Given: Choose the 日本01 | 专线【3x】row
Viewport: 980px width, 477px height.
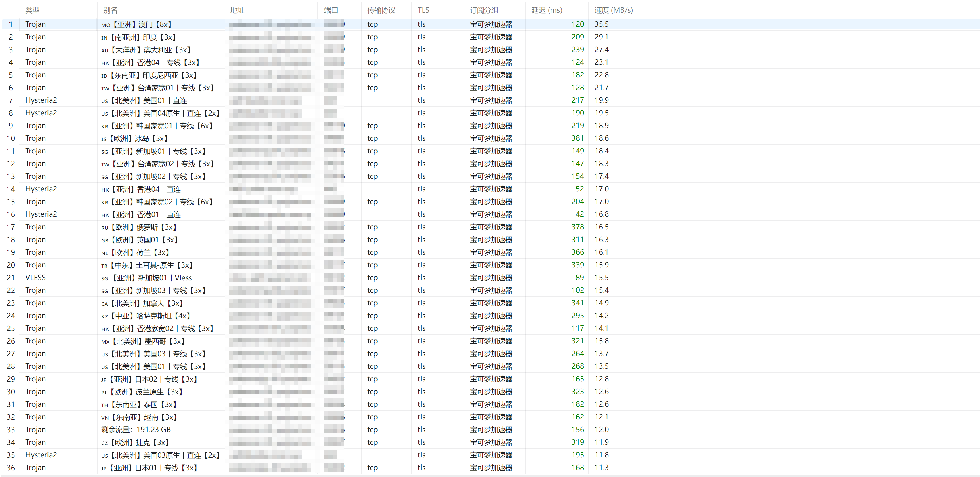Looking at the screenshot, I should pos(490,468).
